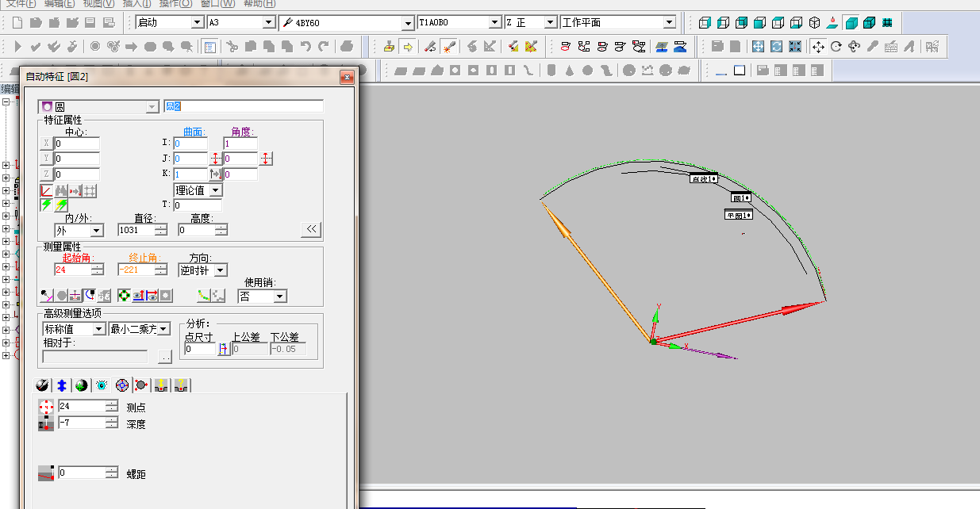This screenshot has width=980, height=509.
Task: Open the 内/外 dropdown showing 外
Action: click(x=96, y=231)
